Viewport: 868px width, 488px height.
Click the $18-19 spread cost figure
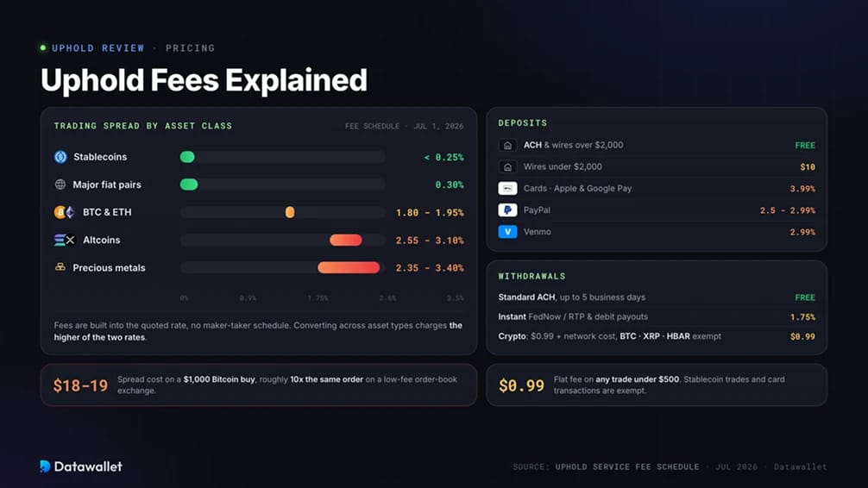pyautogui.click(x=81, y=385)
